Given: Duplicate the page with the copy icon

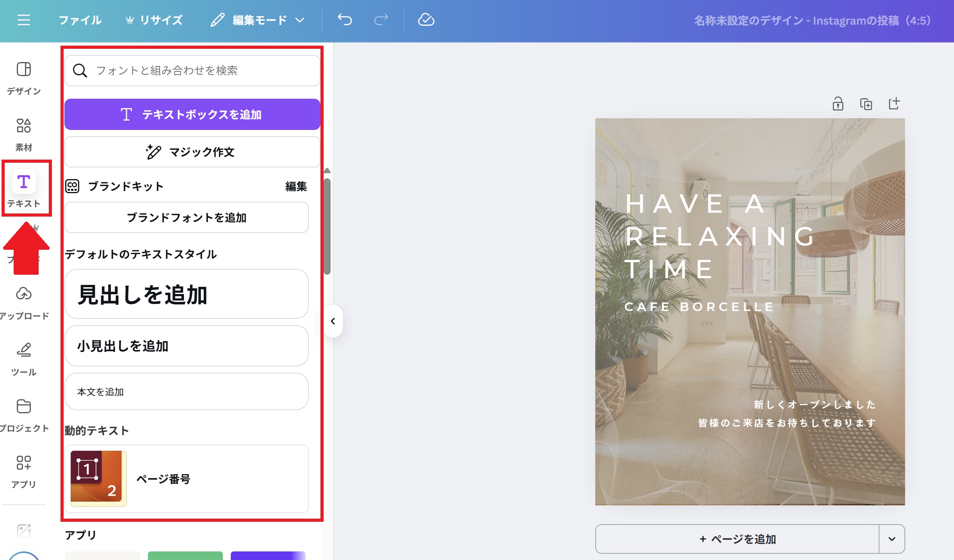Looking at the screenshot, I should [x=866, y=104].
